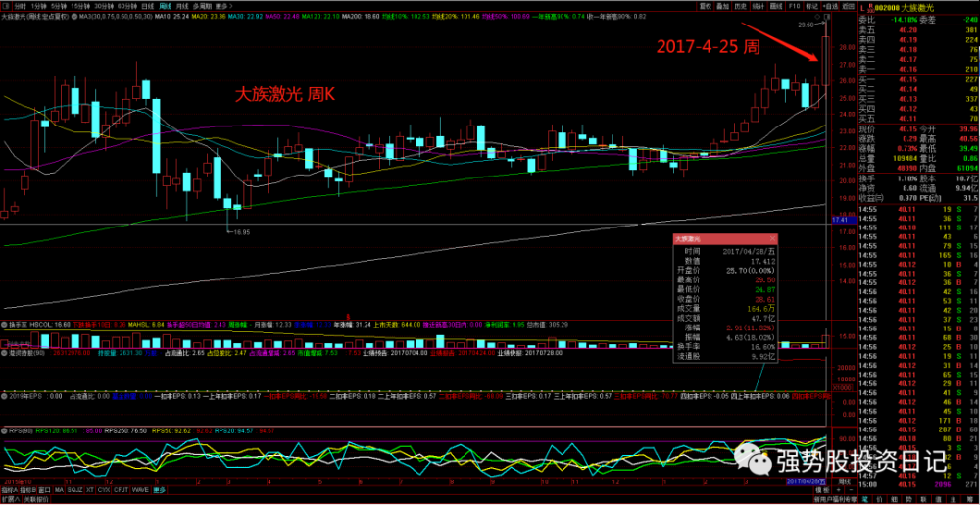
Task: Click the R 300 index badge beside stock code
Action: tap(870, 8)
